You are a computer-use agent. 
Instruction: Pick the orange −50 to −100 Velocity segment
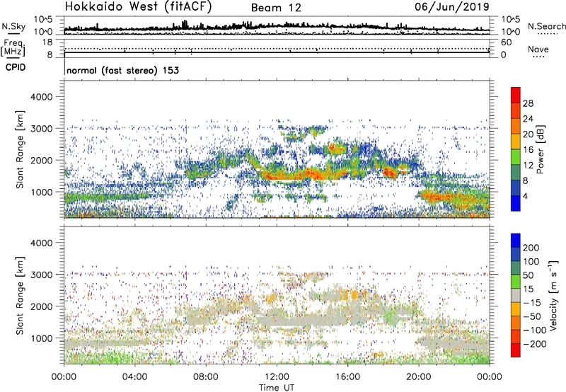[516, 323]
